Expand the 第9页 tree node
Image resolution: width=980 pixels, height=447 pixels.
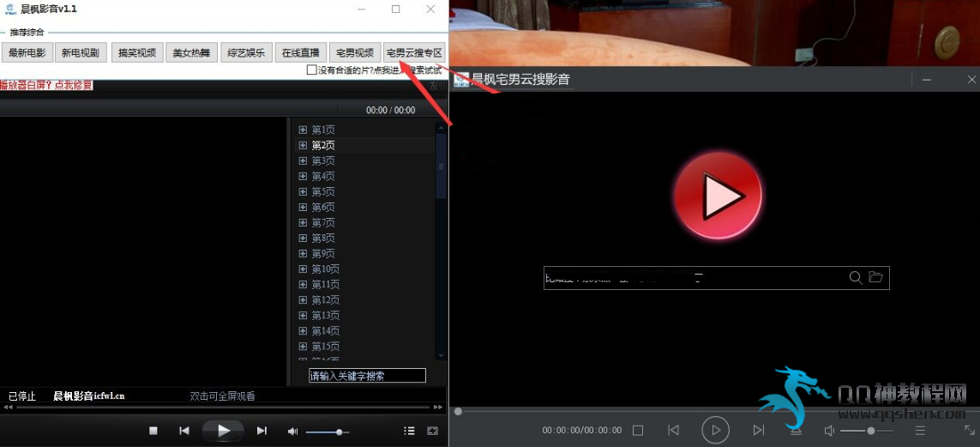click(304, 254)
